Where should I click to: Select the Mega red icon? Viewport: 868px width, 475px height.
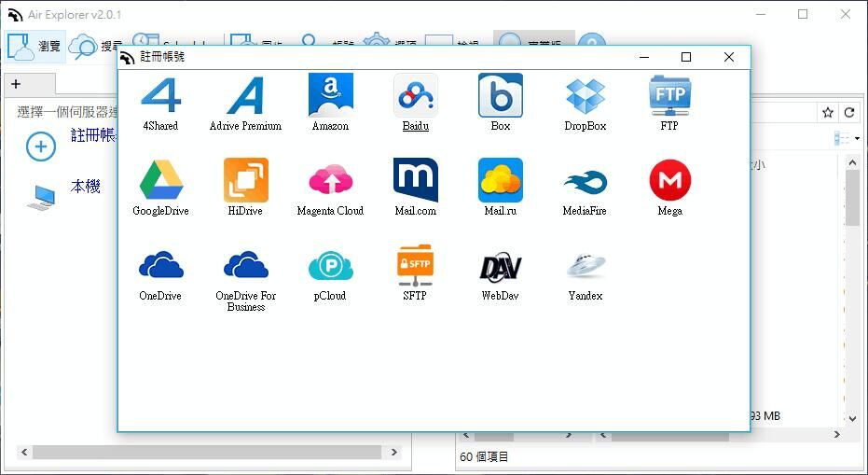coord(669,181)
